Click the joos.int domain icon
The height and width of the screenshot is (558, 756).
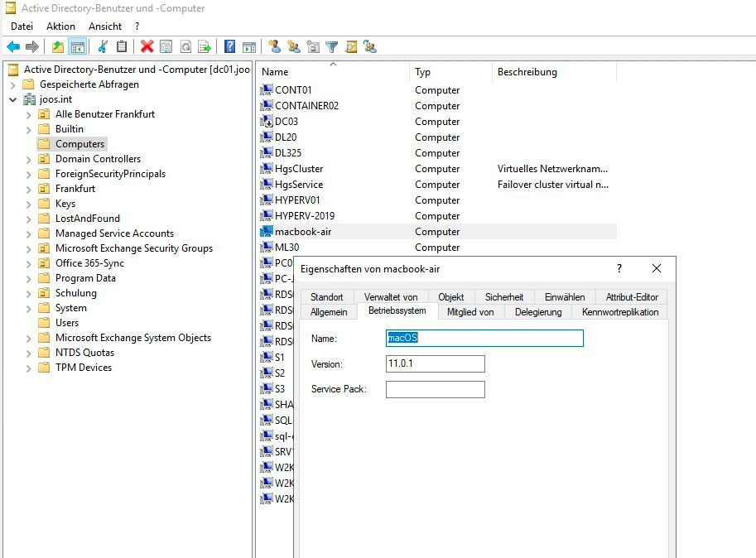(x=30, y=99)
